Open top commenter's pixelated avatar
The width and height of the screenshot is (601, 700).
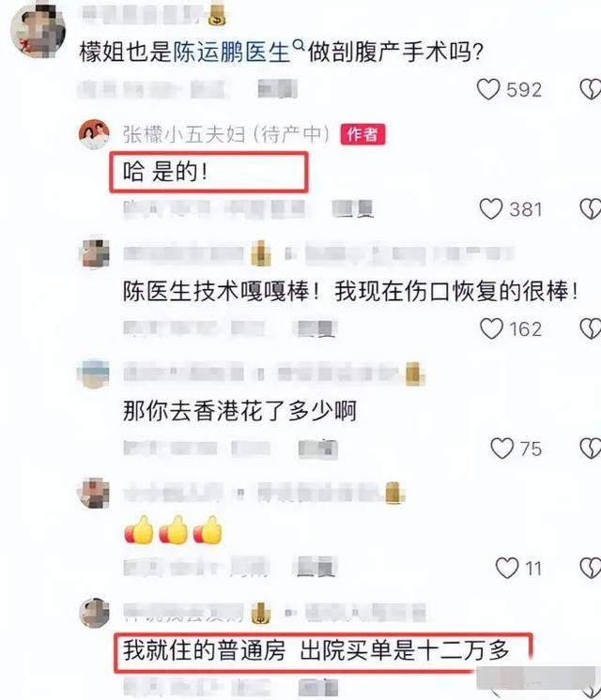point(38,30)
